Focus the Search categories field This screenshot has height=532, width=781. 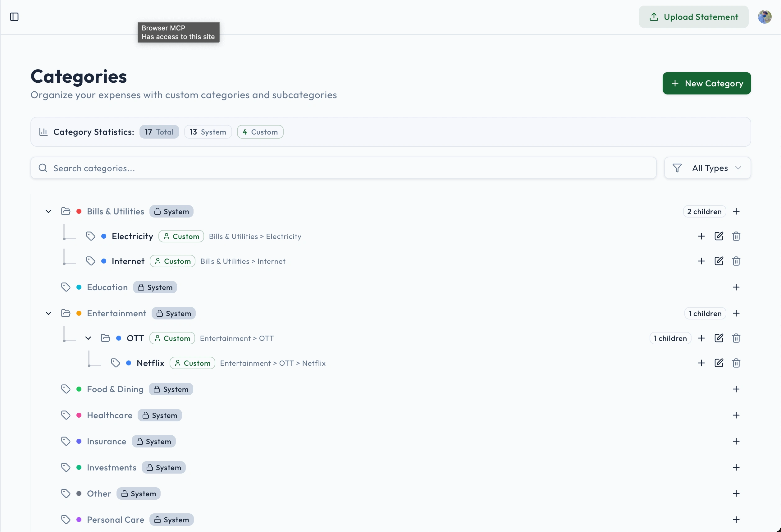343,168
